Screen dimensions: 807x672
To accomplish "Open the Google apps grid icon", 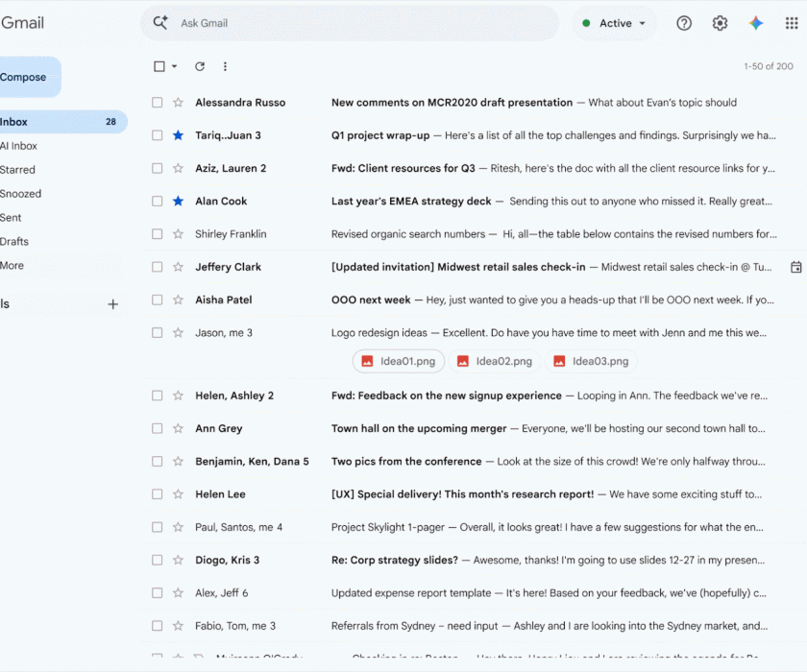I will (x=792, y=23).
